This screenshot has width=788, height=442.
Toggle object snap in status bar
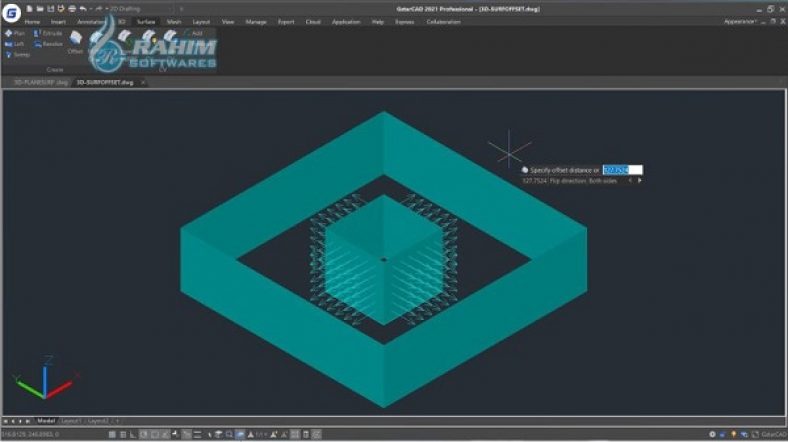(x=155, y=434)
